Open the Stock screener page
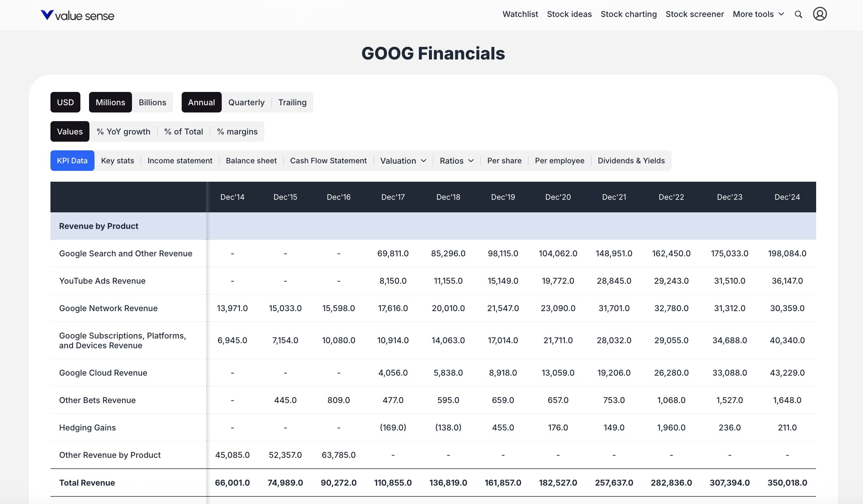Viewport: 863px width, 504px height. pos(695,14)
